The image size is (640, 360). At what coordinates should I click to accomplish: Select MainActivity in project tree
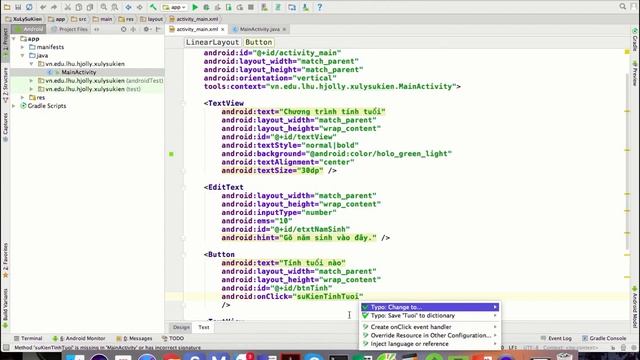pyautogui.click(x=79, y=72)
